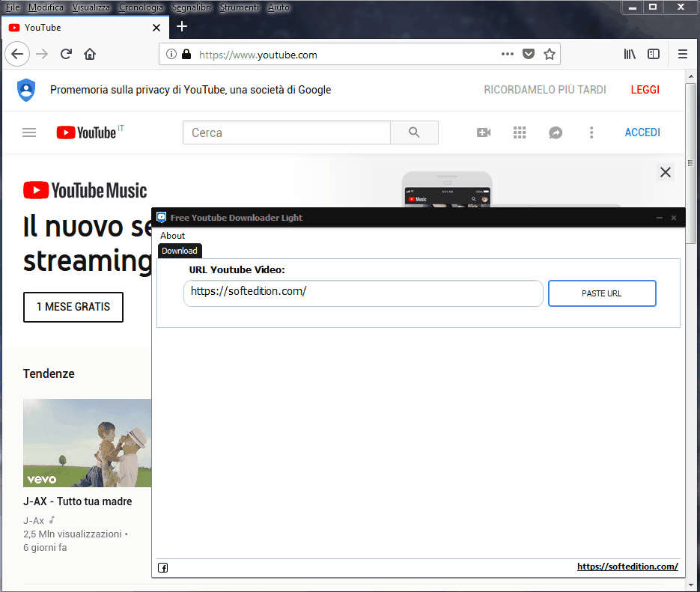700x592 pixels.
Task: Open the Firefox home page
Action: (90, 55)
